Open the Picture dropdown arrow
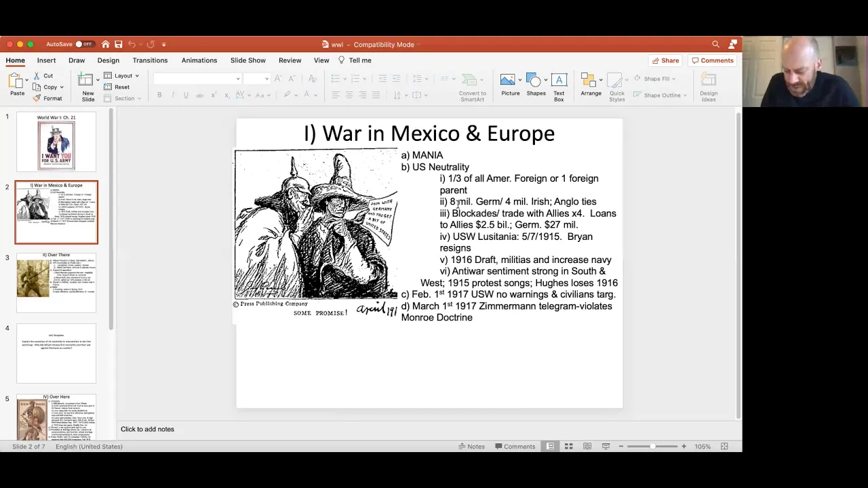The height and width of the screenshot is (488, 868). pos(519,81)
